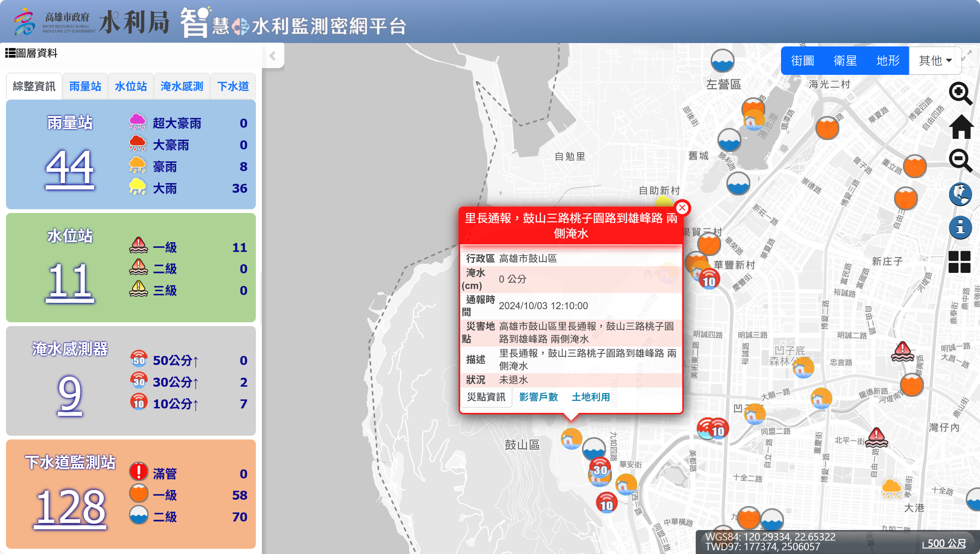Switch basemap to 地形
The height and width of the screenshot is (554, 980).
pyautogui.click(x=888, y=61)
